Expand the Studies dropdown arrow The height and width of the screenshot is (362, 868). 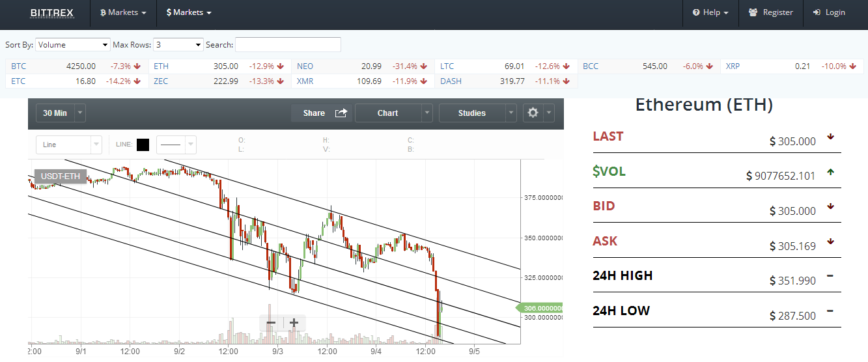(511, 113)
